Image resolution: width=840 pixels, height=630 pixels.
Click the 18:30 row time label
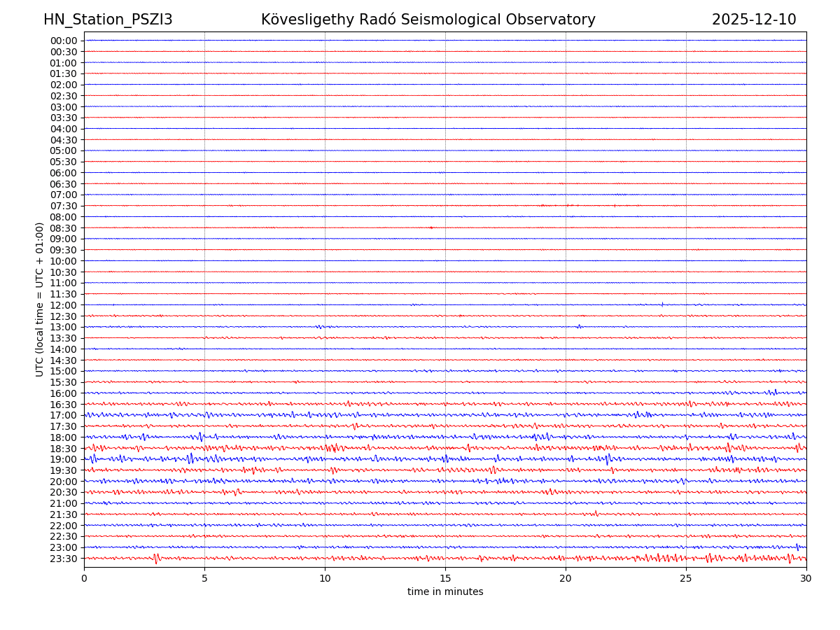click(x=63, y=449)
